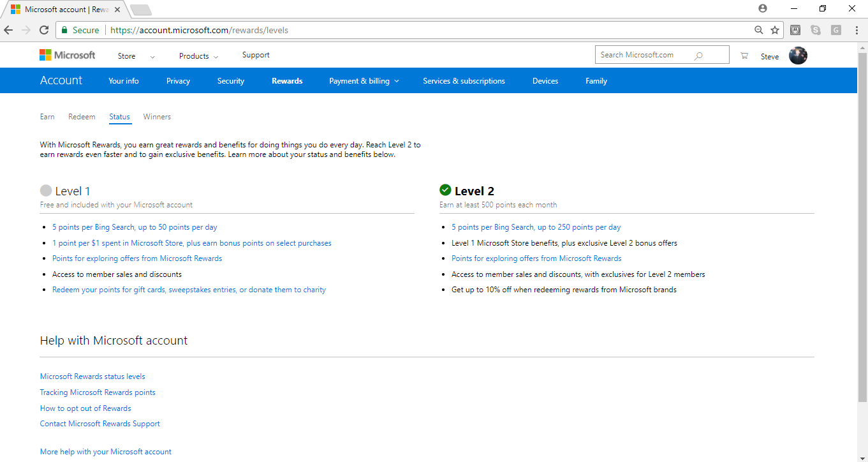Open Services & subscriptions
This screenshot has height=462, width=868.
464,81
